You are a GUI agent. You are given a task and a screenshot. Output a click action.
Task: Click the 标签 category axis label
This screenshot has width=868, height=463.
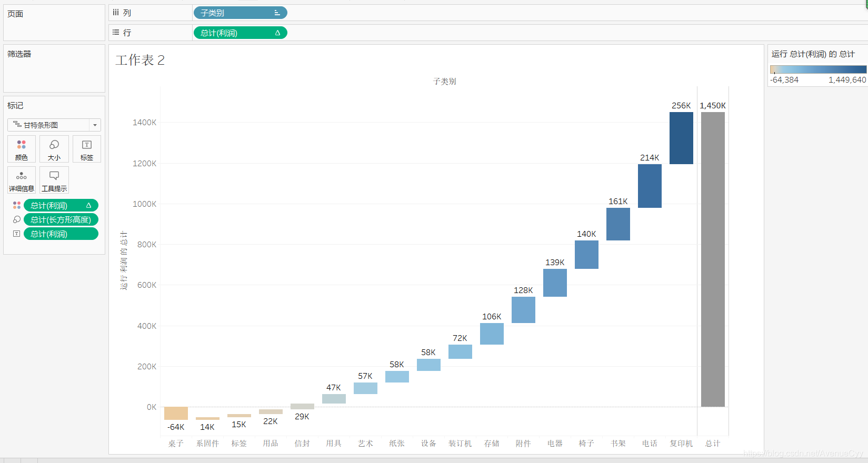click(239, 443)
